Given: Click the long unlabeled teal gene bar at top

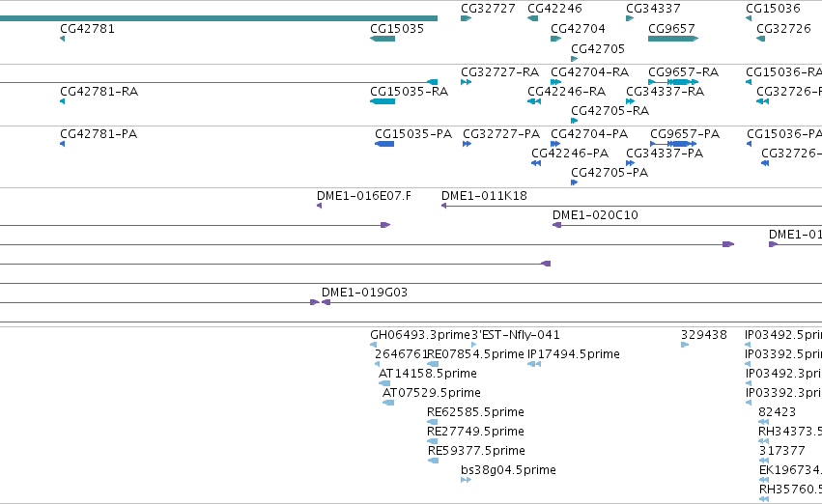Looking at the screenshot, I should (x=218, y=18).
